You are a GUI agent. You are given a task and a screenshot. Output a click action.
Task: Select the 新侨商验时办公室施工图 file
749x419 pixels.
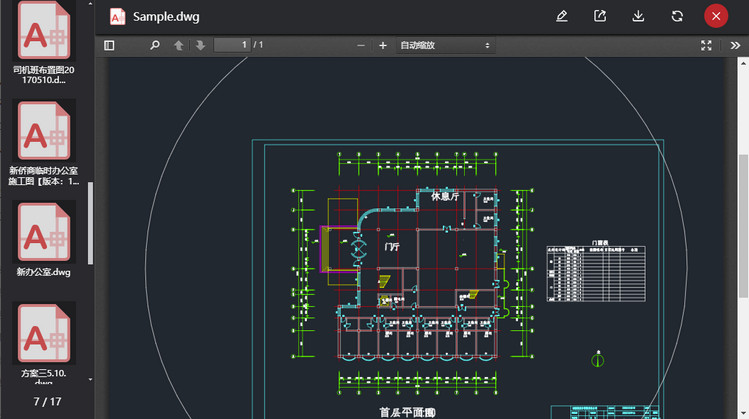point(44,143)
